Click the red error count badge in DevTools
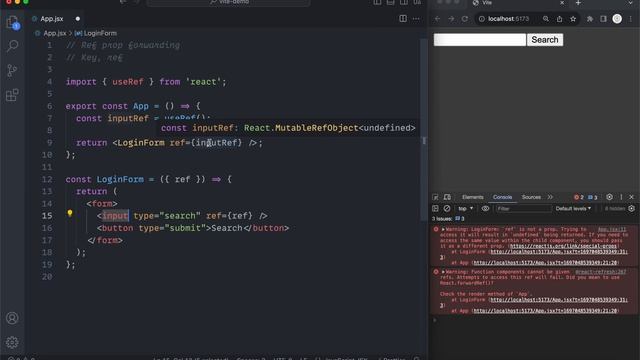This screenshot has height=360, width=640. [579, 197]
